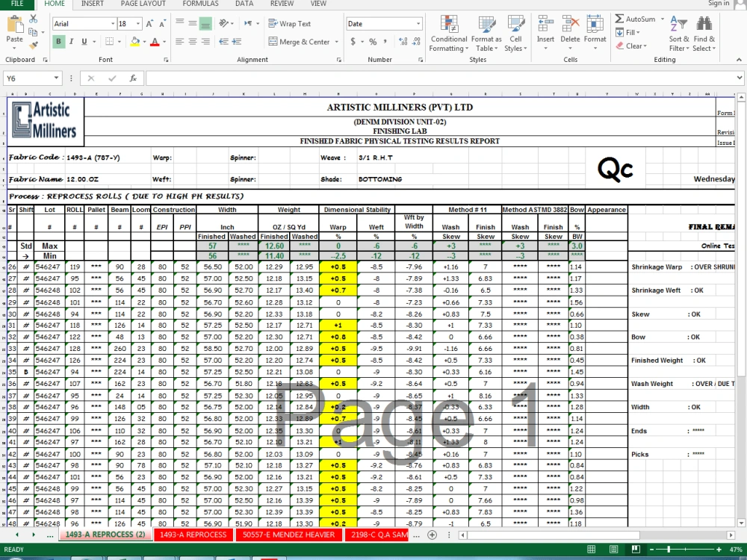This screenshot has height=560, width=747.
Task: Set Top Align alignment
Action: tap(179, 23)
